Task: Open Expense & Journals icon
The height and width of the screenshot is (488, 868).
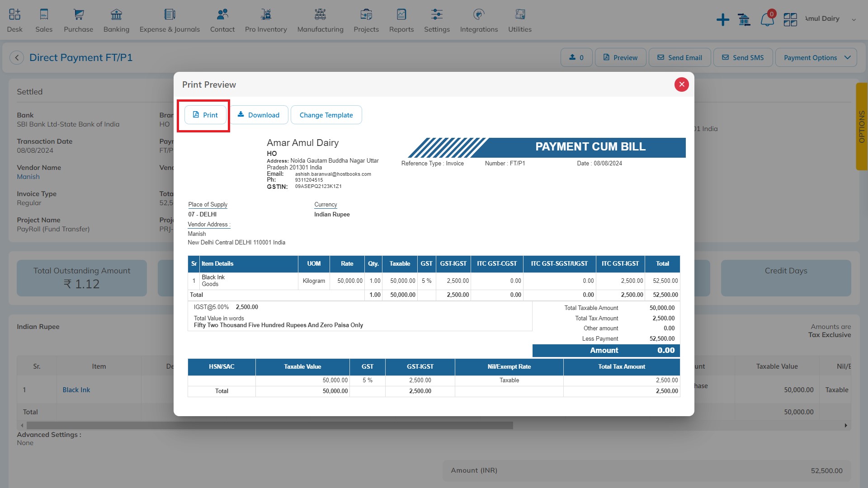Action: 170,14
